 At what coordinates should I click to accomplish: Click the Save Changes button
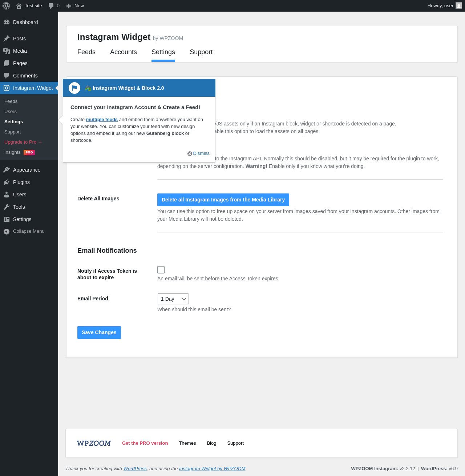[99, 332]
